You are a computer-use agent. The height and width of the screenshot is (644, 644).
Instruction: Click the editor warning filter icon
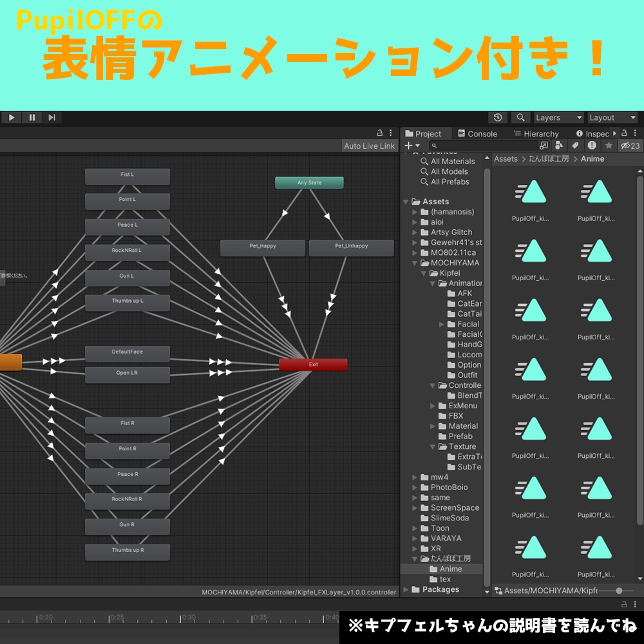click(593, 146)
